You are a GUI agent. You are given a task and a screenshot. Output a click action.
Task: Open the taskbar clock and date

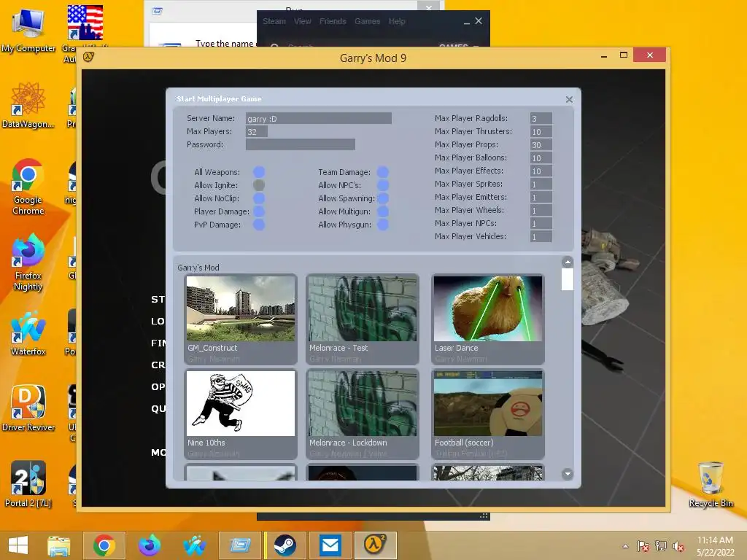click(715, 546)
